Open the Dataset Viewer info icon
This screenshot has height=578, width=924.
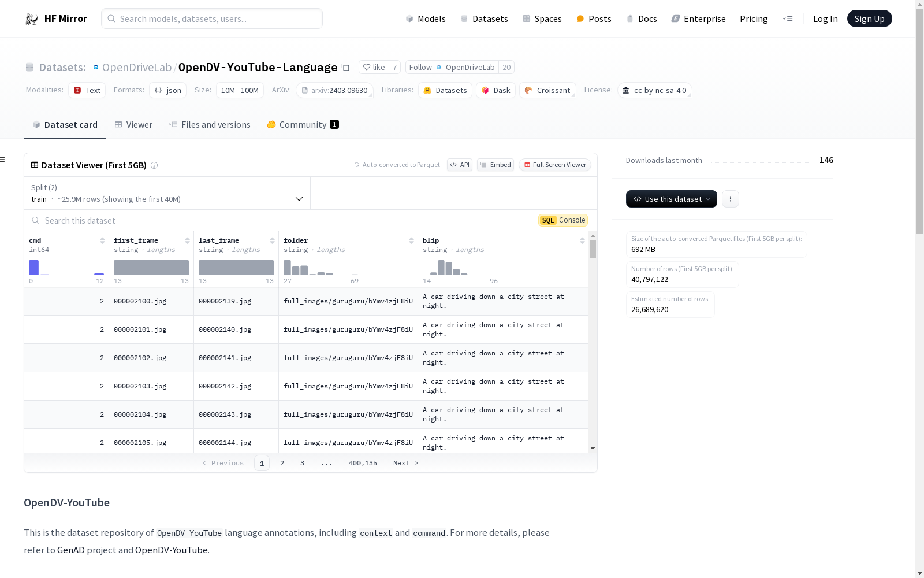(154, 165)
